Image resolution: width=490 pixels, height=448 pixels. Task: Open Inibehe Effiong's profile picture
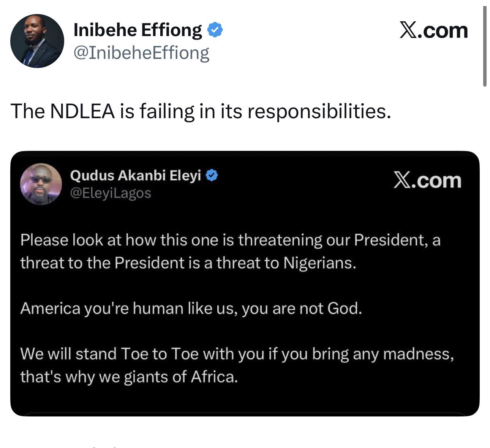coord(37,41)
